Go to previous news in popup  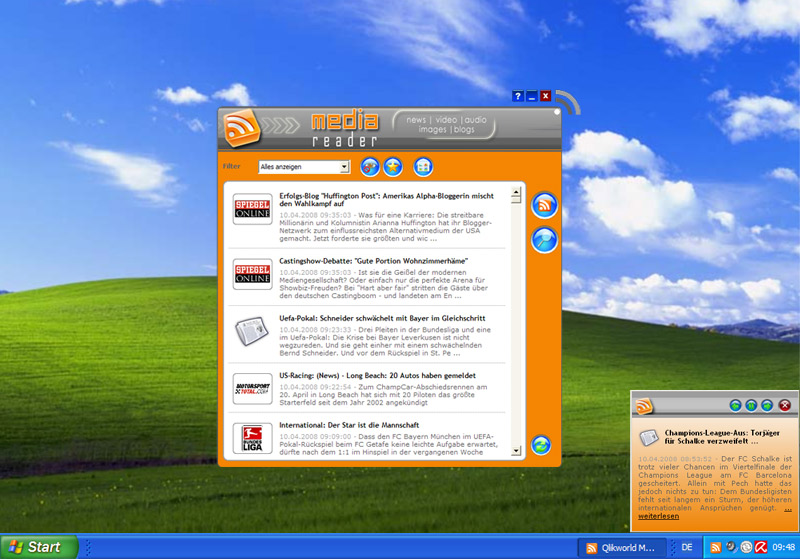[735, 405]
